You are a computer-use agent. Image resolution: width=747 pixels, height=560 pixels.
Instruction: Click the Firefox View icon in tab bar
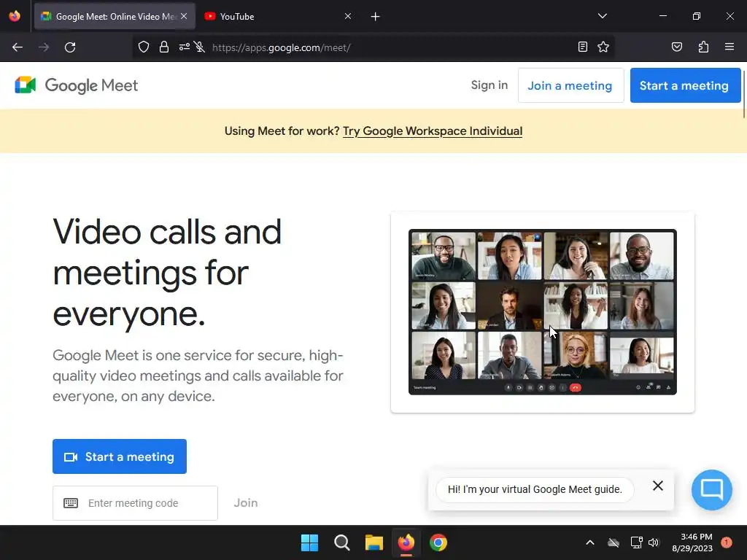click(x=15, y=16)
